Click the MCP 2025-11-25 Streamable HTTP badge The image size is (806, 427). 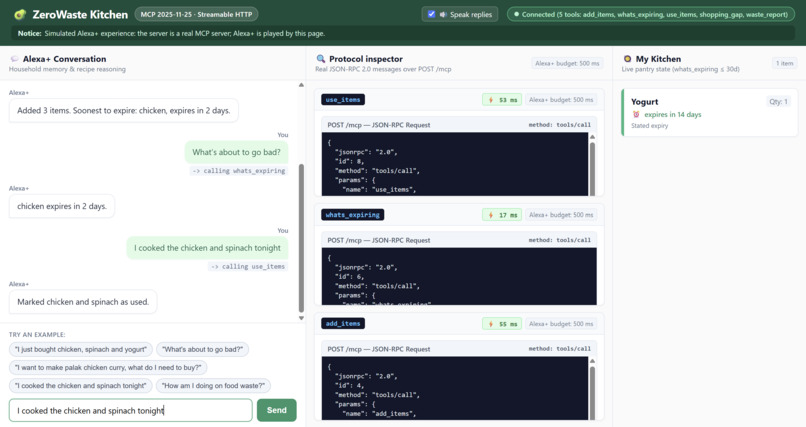[196, 14]
